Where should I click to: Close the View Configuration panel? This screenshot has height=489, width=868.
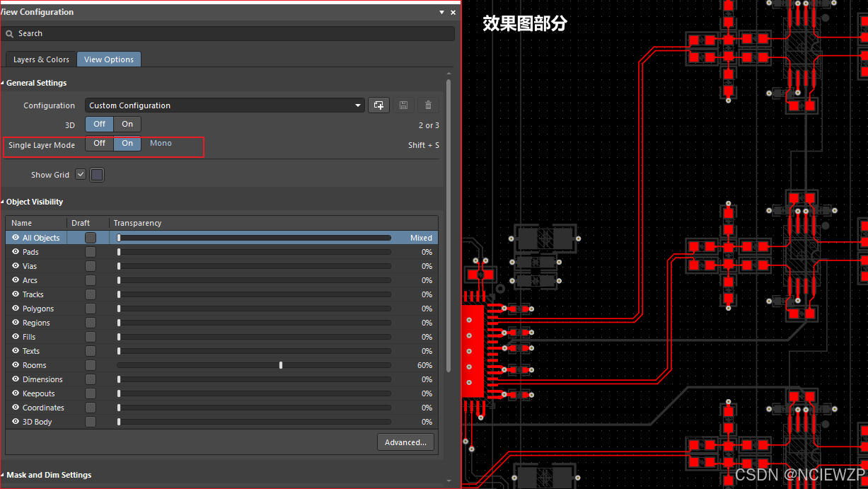click(453, 12)
